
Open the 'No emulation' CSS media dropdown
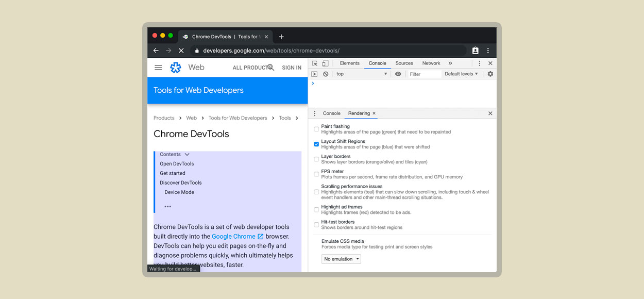[x=342, y=259]
